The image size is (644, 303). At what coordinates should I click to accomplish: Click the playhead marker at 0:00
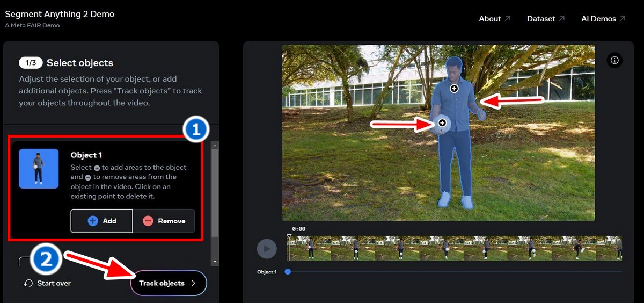coord(289,237)
